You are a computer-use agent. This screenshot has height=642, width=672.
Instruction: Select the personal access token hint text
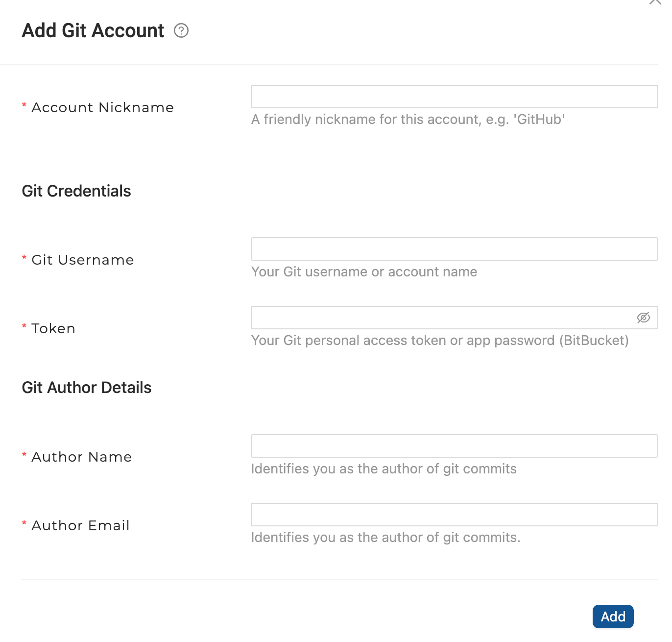(x=440, y=341)
